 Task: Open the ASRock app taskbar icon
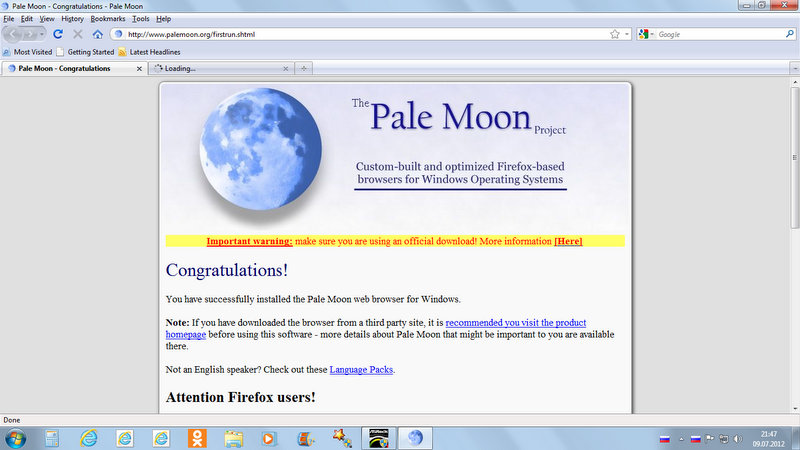point(379,438)
